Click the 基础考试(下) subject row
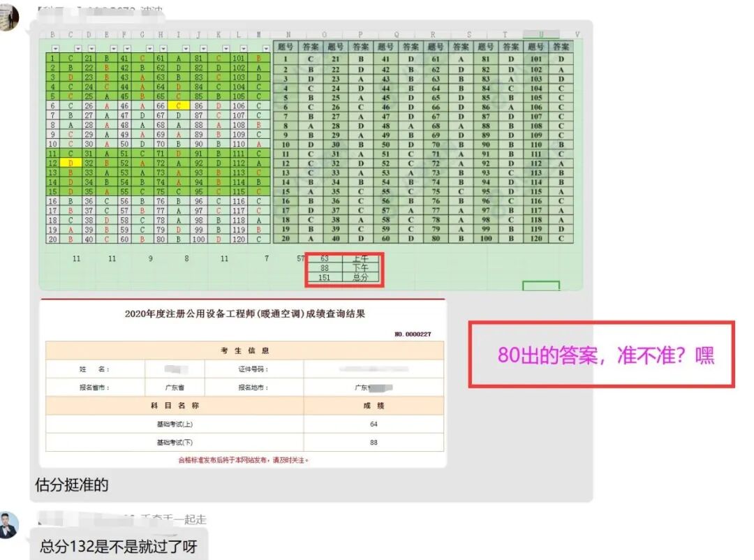Image resolution: width=754 pixels, height=560 pixels. (x=175, y=442)
